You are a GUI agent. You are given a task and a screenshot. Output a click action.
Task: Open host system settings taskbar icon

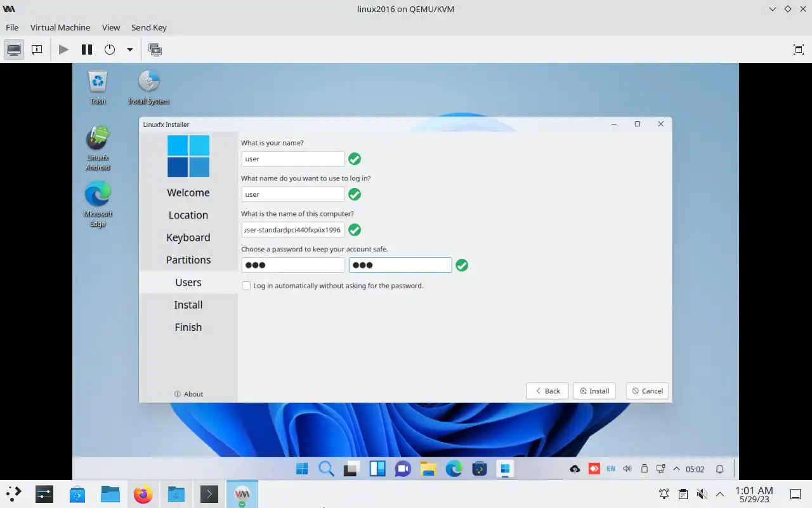tap(44, 493)
